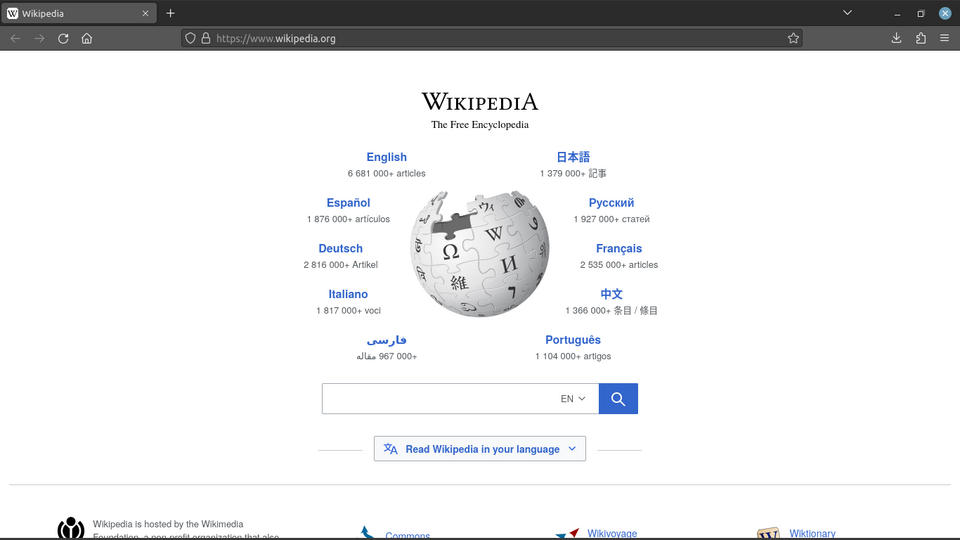Click the translate icon in language button
Viewport: 960px width, 540px height.
pyautogui.click(x=391, y=449)
